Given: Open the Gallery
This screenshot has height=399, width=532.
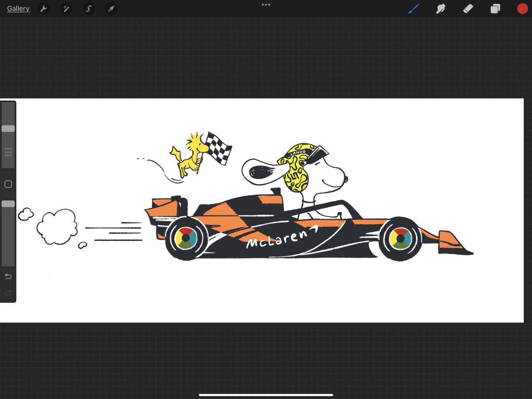Looking at the screenshot, I should click(x=18, y=8).
